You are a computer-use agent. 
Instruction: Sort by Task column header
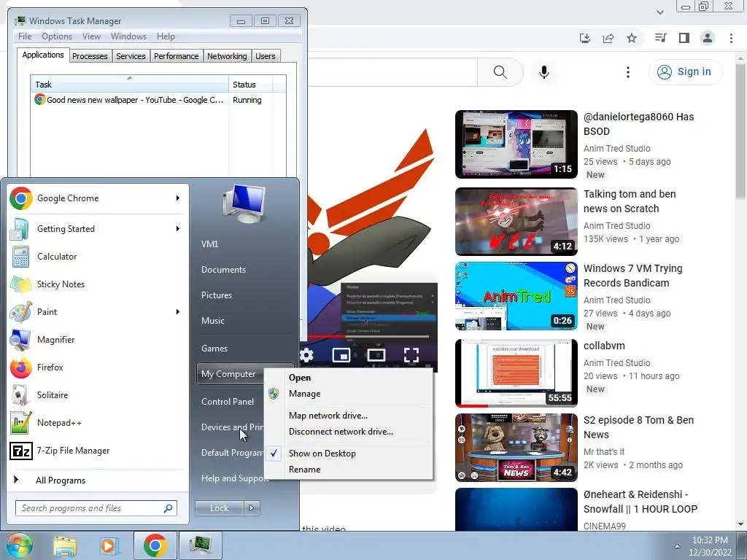coord(130,85)
